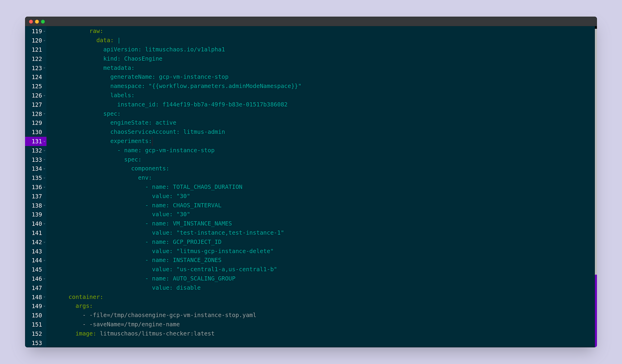Click the value 'ChaosEngine'
The height and width of the screenshot is (364, 622).
pos(143,59)
